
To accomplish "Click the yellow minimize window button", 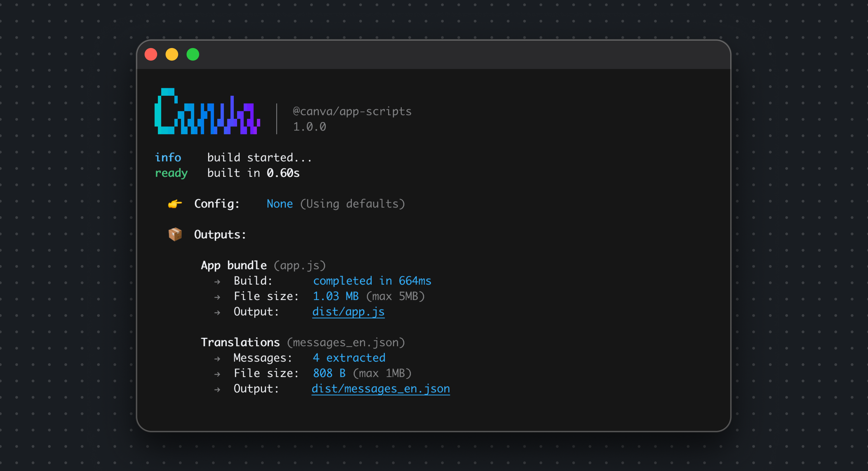I will point(172,54).
